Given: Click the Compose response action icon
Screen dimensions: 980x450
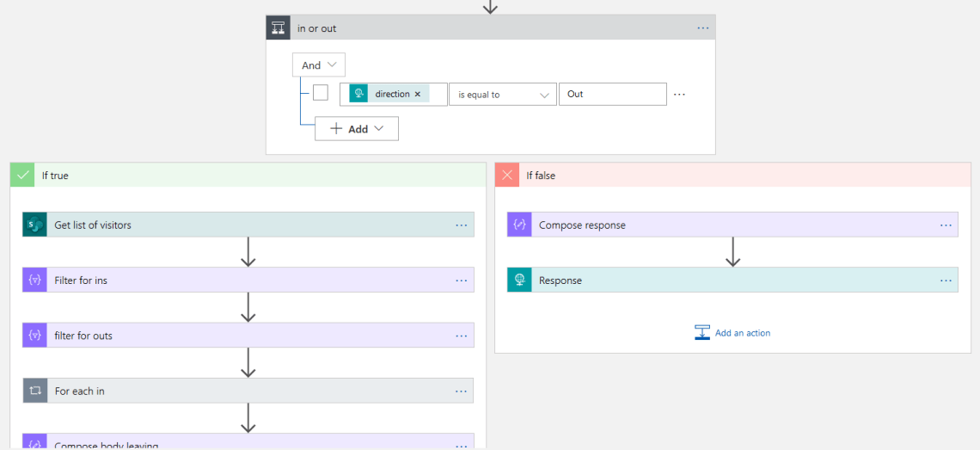Looking at the screenshot, I should point(519,225).
